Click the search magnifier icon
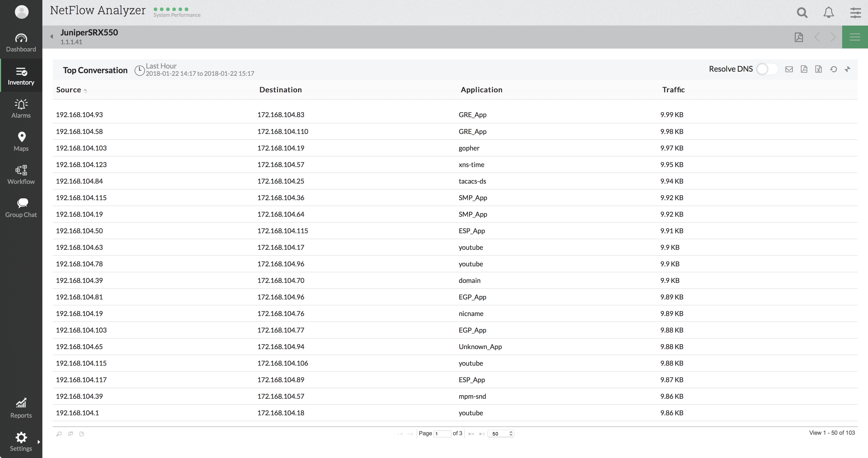Image resolution: width=868 pixels, height=458 pixels. coord(802,12)
